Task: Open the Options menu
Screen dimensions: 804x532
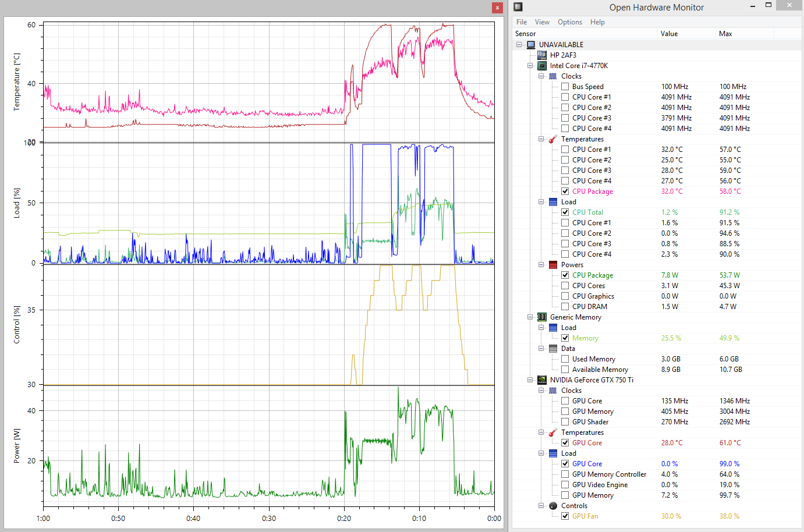Action: pos(569,22)
